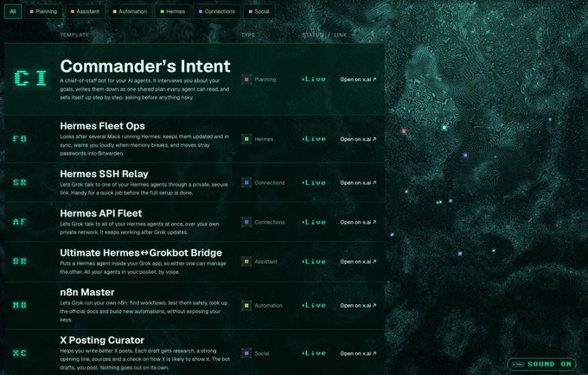
Task: Click the orange Assistant square in Grokbot Bridge row
Action: coord(246,262)
